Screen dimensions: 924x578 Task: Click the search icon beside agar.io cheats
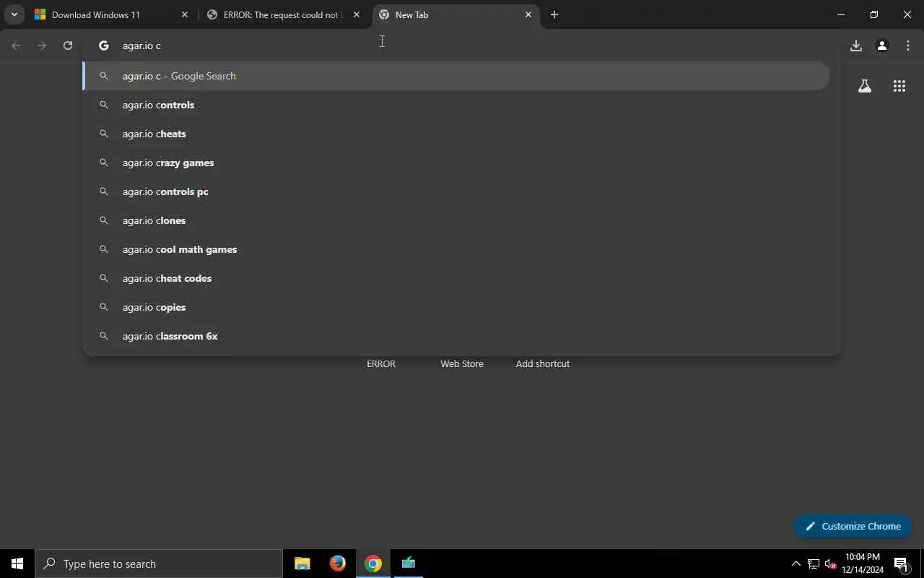(104, 134)
